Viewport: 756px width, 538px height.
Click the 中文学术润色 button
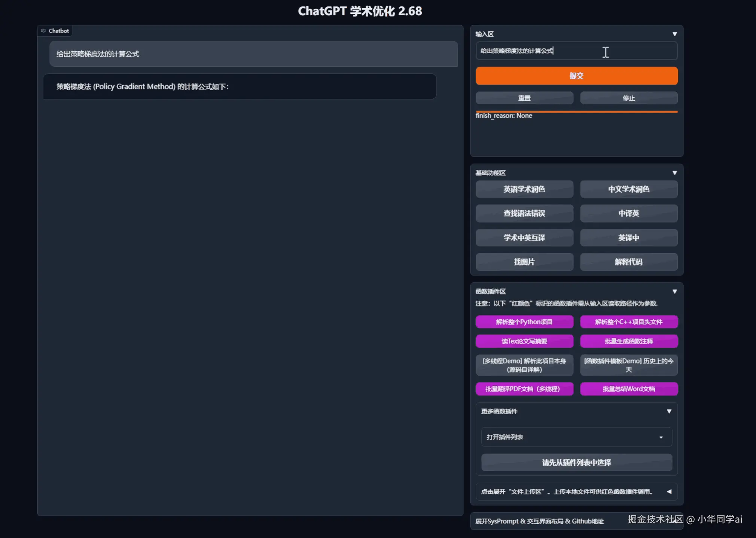pyautogui.click(x=629, y=189)
